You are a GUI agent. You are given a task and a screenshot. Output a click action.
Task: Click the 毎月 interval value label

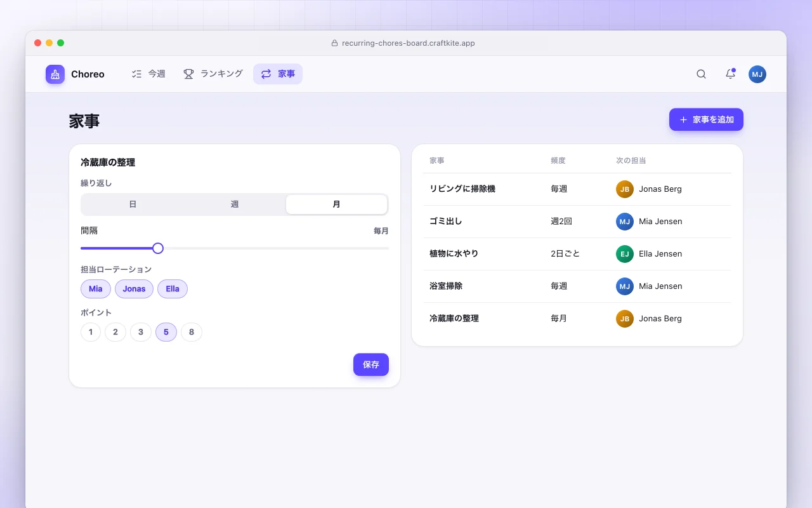coord(381,231)
